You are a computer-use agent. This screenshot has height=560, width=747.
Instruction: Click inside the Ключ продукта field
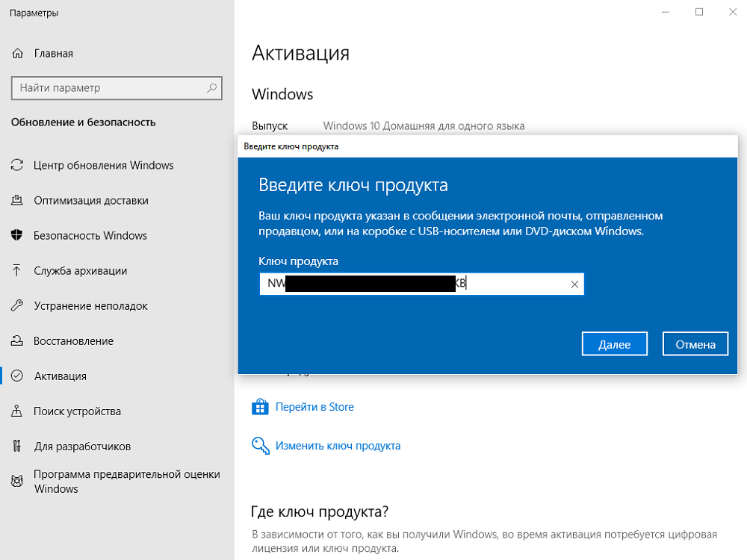point(421,284)
